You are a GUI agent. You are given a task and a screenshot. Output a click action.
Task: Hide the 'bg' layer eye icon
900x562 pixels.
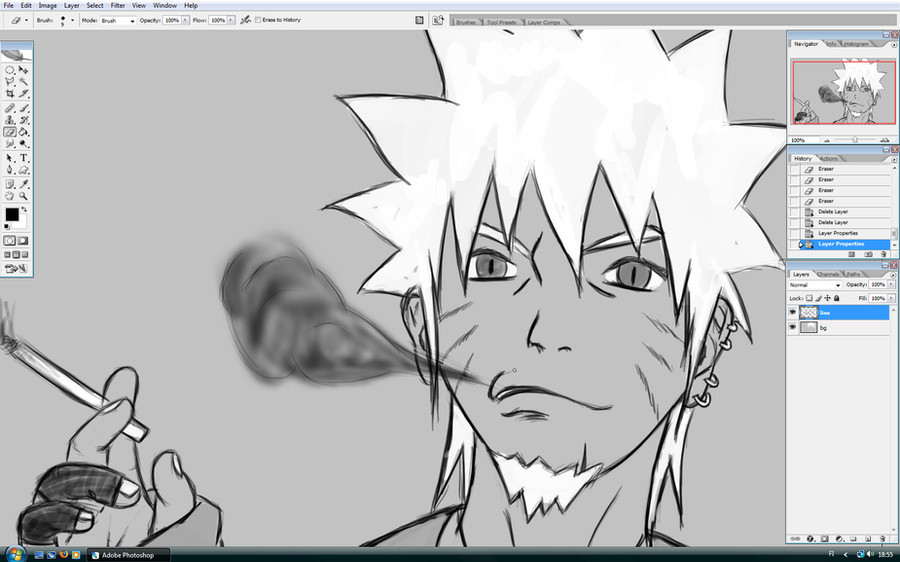click(x=793, y=327)
